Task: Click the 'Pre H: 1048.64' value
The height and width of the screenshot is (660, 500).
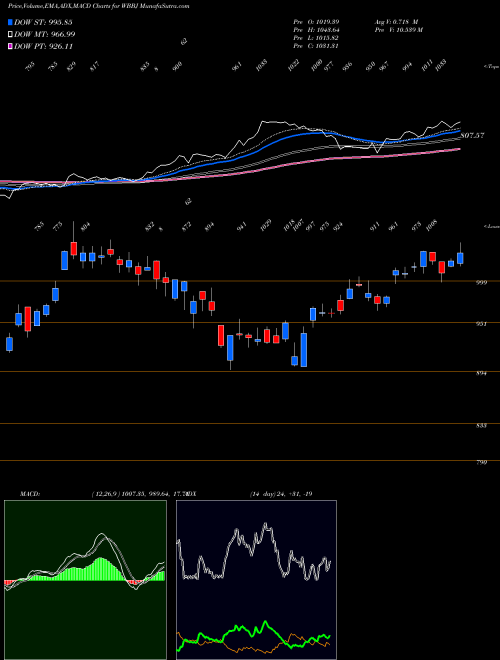Action: pos(316,30)
